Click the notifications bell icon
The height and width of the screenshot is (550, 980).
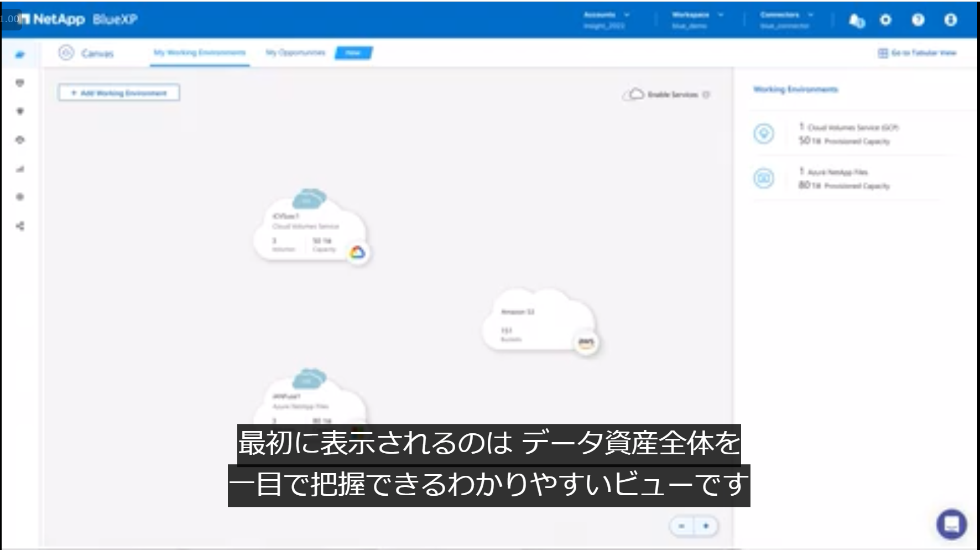(856, 20)
